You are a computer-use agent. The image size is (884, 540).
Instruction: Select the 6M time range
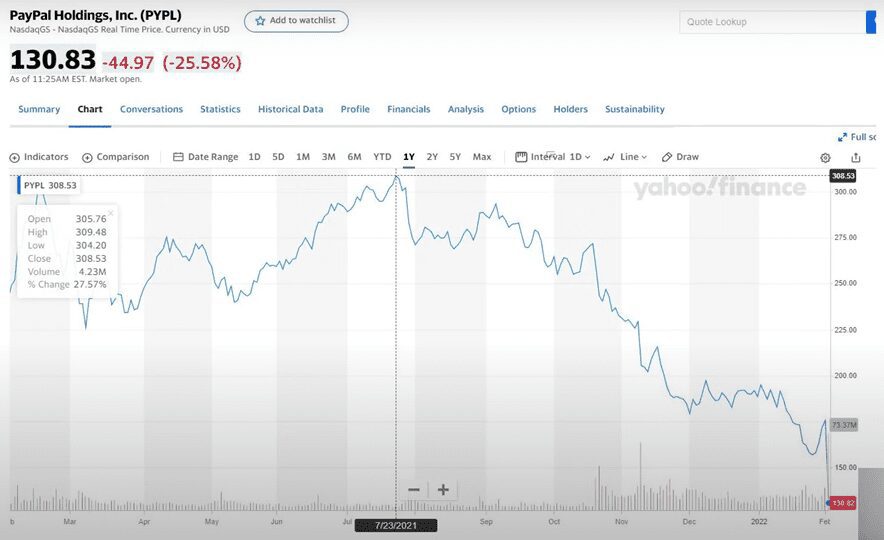(x=354, y=157)
